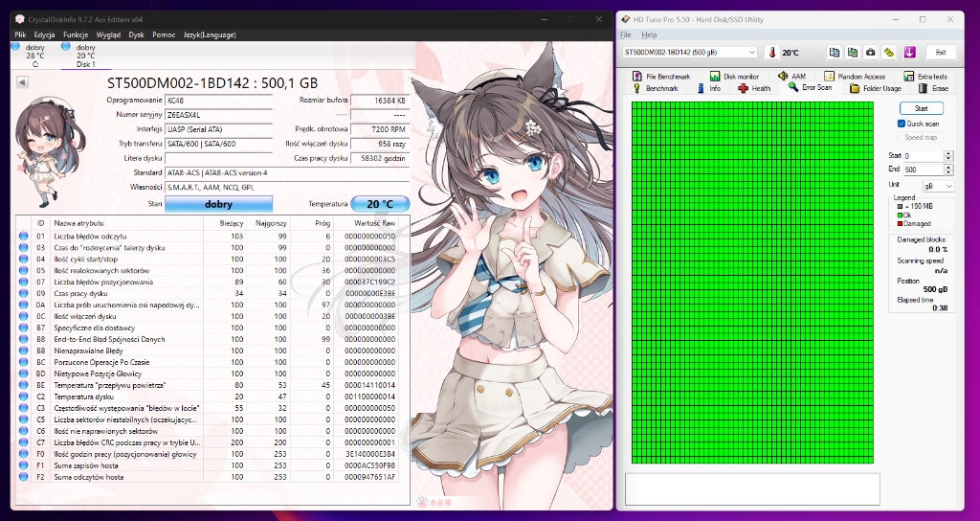Click the status circle for drive C:
This screenshot has height=521, width=980.
tap(15, 46)
